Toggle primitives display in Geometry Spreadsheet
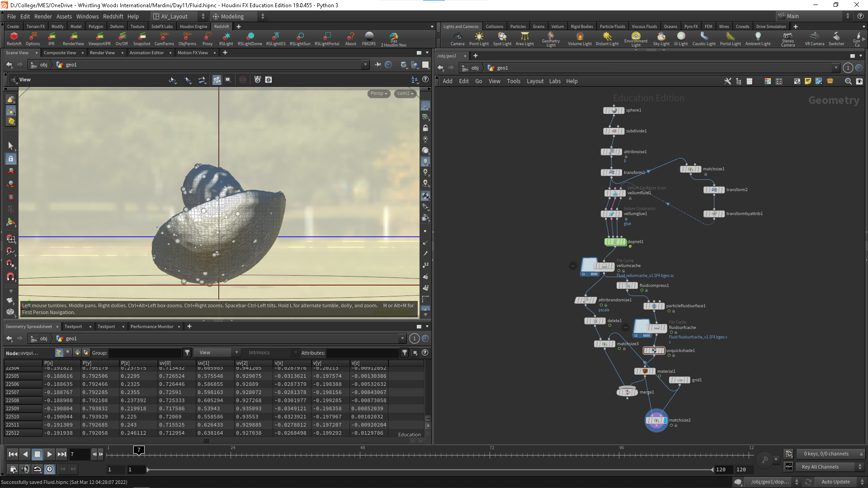Image resolution: width=868 pixels, height=488 pixels. [77, 352]
